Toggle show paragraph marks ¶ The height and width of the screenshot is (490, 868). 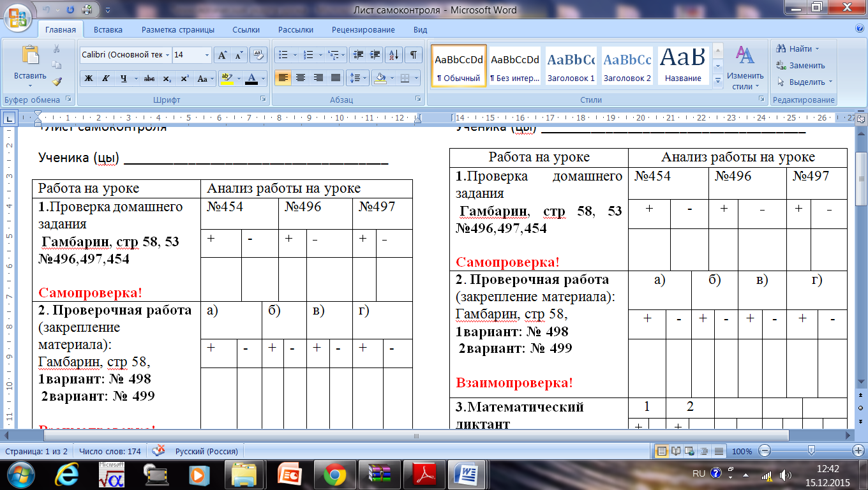click(x=414, y=55)
